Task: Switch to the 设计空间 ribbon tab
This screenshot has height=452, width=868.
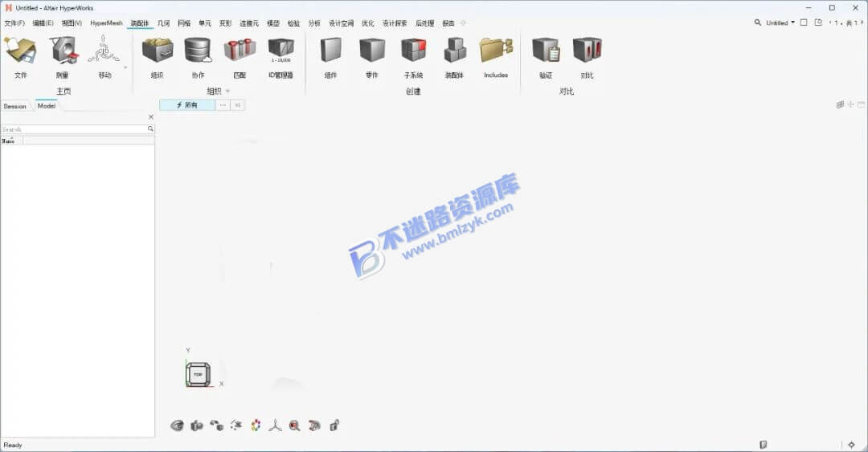Action: click(341, 23)
